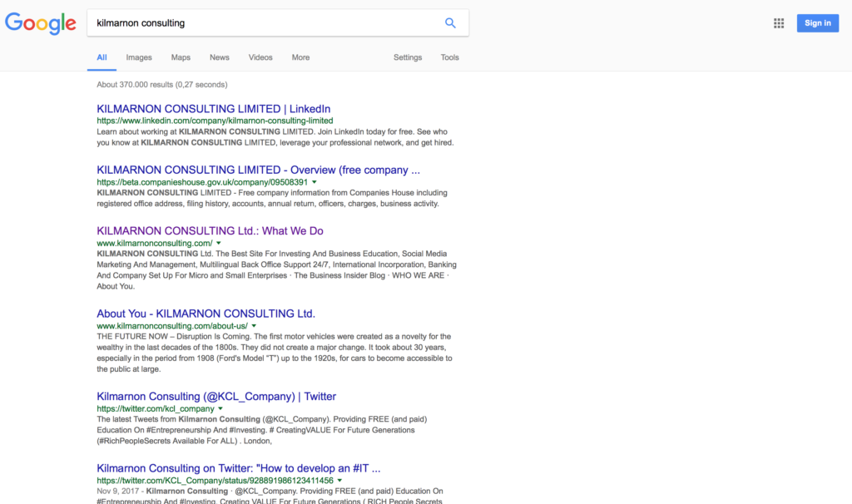This screenshot has height=504, width=852.
Task: Expand arrow beside the KCL_Company status URL
Action: pyautogui.click(x=339, y=480)
